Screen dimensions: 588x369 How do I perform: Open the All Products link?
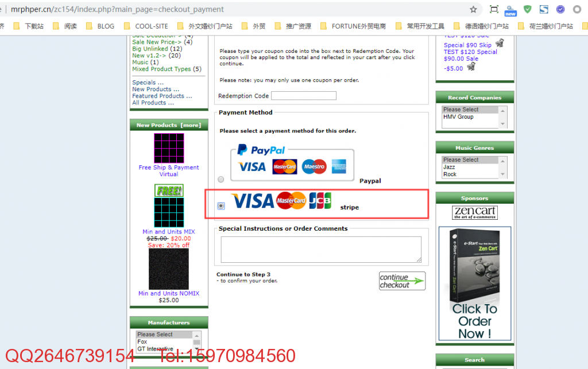tap(153, 103)
